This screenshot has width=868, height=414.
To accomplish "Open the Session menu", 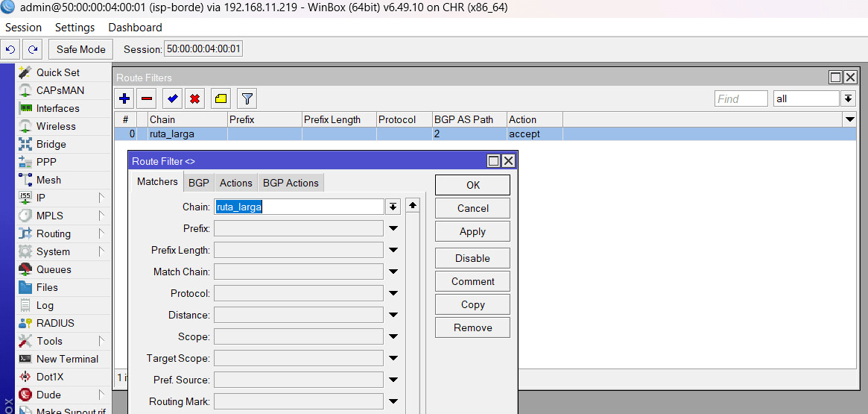I will pos(23,27).
